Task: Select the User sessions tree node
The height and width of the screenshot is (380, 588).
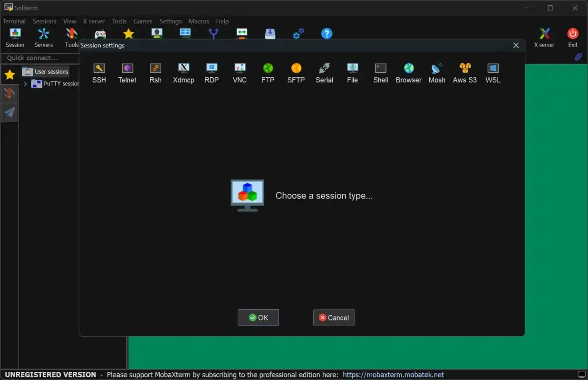Action: coord(46,72)
